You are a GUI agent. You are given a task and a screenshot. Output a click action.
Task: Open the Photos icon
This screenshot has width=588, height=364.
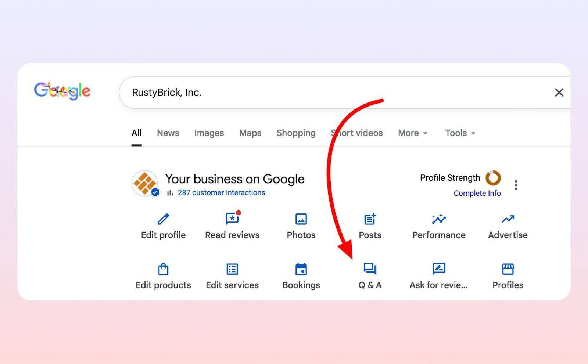tap(301, 219)
